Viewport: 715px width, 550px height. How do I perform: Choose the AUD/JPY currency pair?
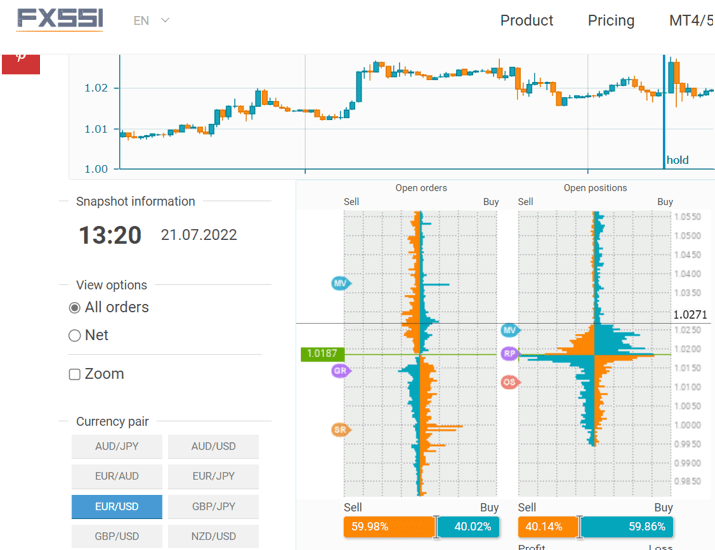(116, 446)
